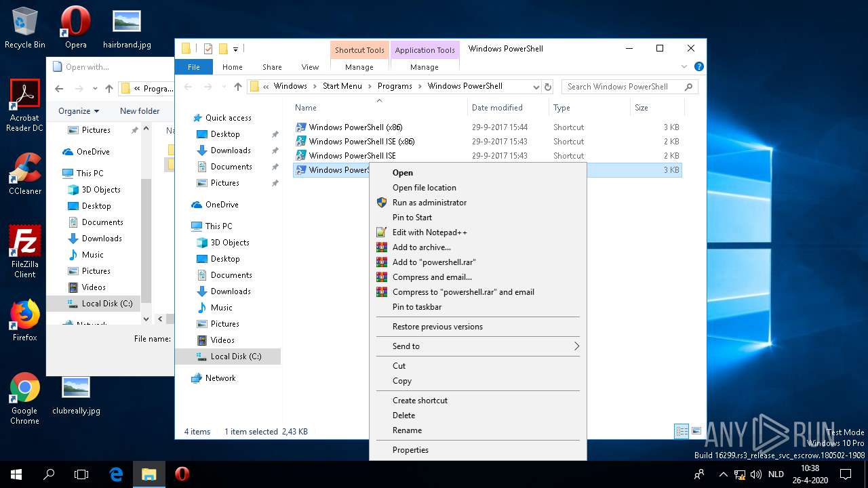Image resolution: width=868 pixels, height=488 pixels.
Task: Click the Windows Start button
Action: [16, 474]
